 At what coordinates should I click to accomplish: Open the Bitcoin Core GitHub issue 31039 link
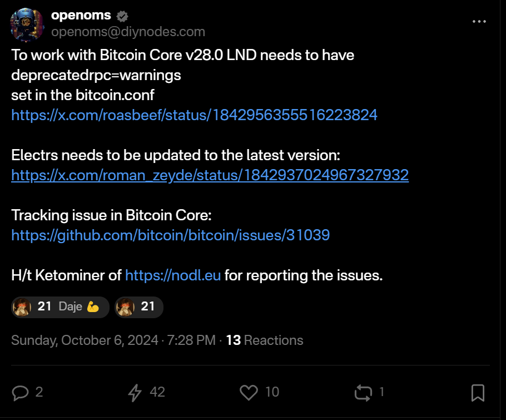coord(170,235)
